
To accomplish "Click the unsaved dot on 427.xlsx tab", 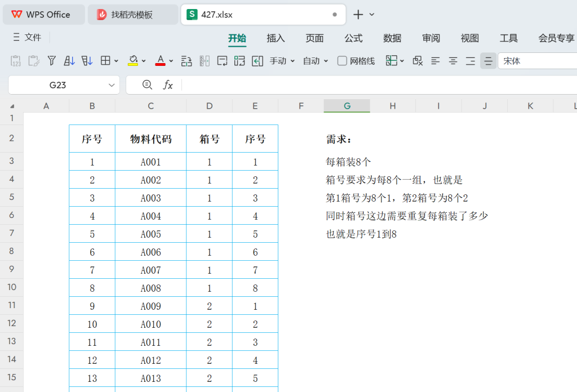I will click(335, 15).
